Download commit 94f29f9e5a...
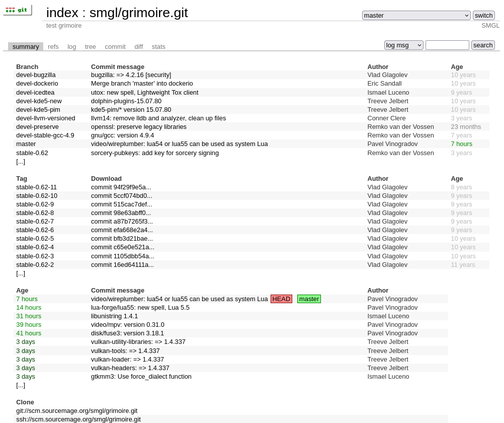This screenshot has width=504, height=423. (121, 187)
